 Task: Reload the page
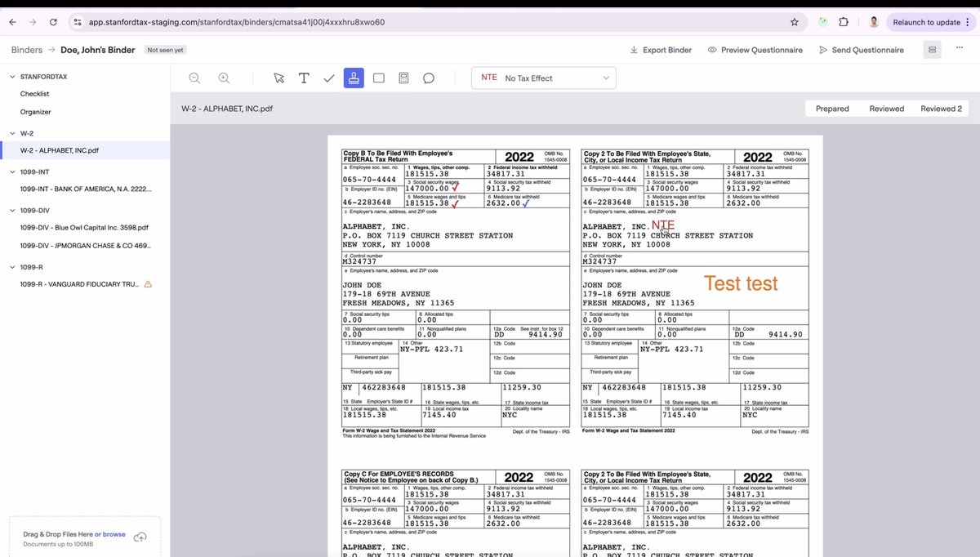(x=54, y=22)
